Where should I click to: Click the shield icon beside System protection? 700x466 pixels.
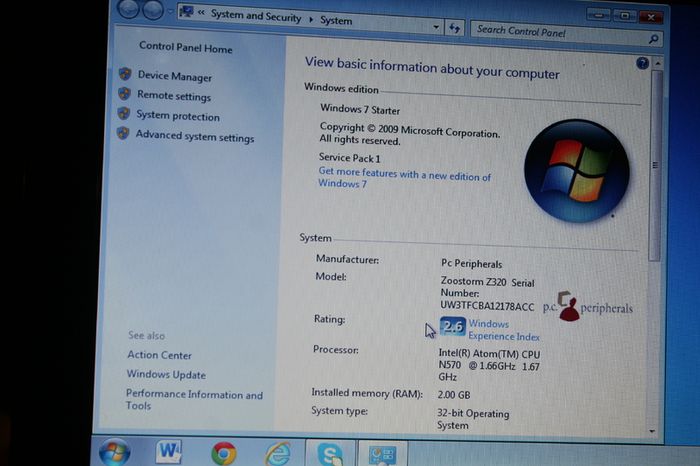(x=124, y=113)
